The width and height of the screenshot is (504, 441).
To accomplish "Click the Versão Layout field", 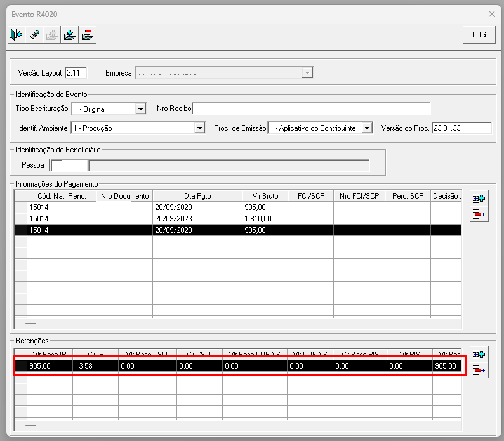I will [76, 73].
